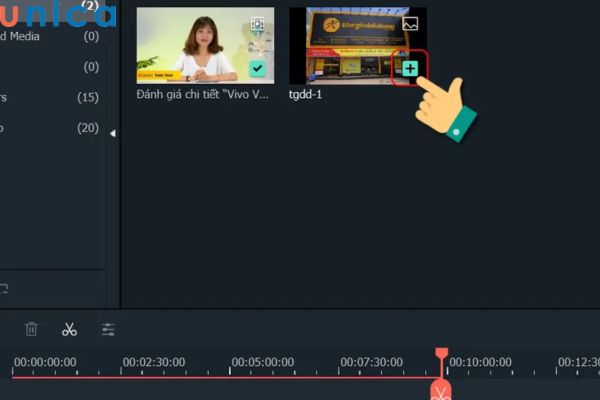This screenshot has height=400, width=600.
Task: Click timeline ruler at 00:02:30:00
Action: tap(154, 362)
